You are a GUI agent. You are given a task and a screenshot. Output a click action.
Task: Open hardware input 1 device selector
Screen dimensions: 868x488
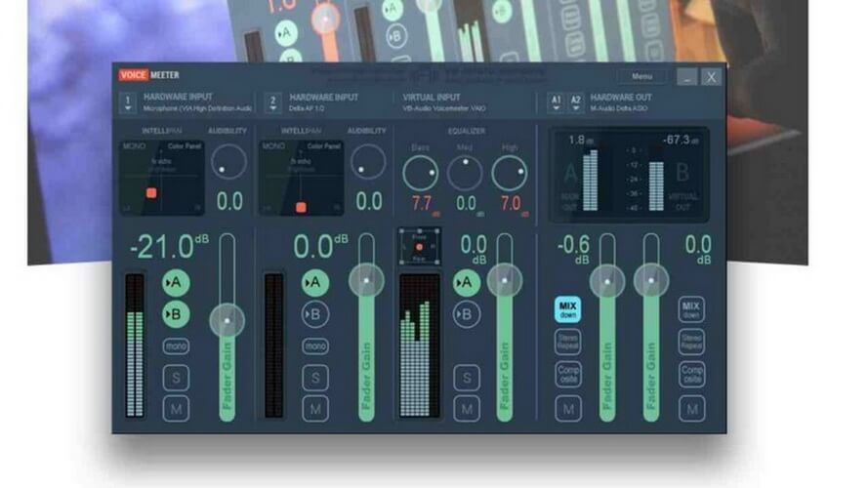click(x=128, y=102)
